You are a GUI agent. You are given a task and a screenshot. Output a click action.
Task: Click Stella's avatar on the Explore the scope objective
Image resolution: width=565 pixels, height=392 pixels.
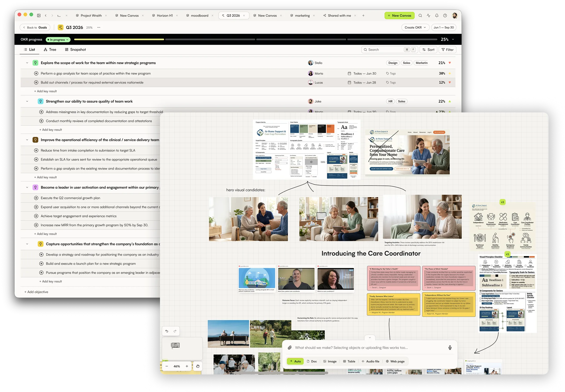tap(311, 63)
